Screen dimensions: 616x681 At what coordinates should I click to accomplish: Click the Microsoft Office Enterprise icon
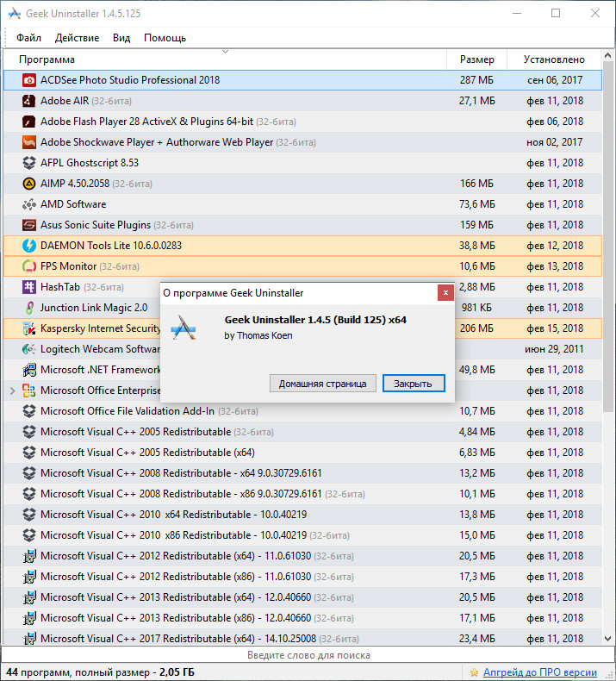coord(29,390)
